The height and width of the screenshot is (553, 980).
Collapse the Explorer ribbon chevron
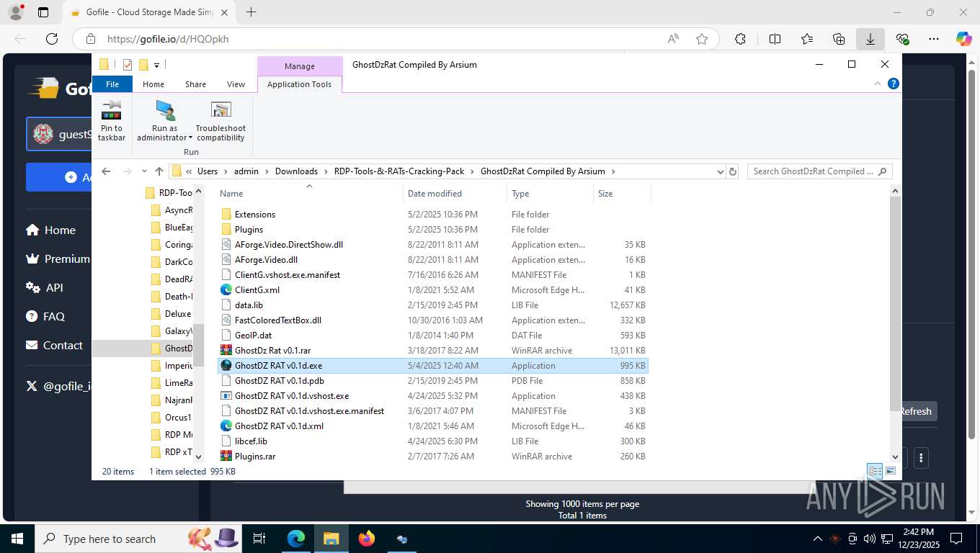pos(878,84)
